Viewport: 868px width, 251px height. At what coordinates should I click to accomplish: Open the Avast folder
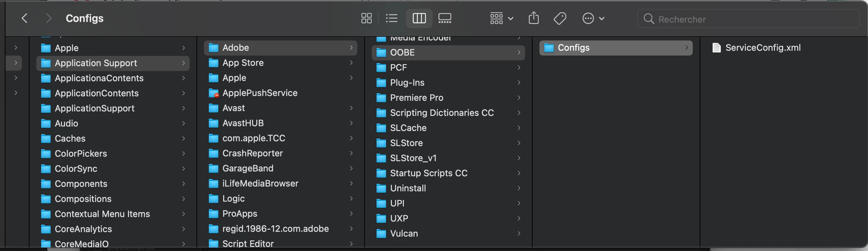point(280,108)
